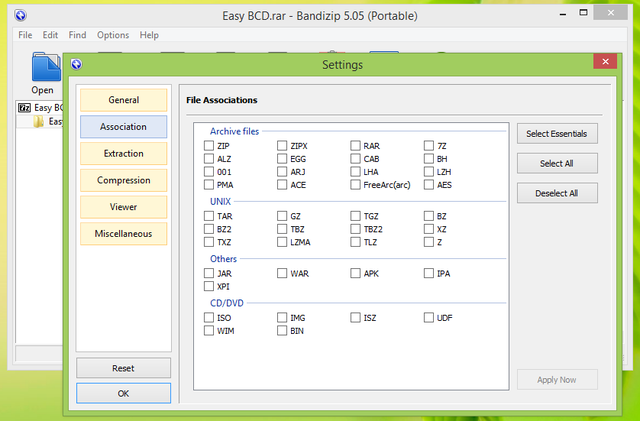Select the Easy BCD archive icon in tree
640x421 pixels.
(24, 107)
